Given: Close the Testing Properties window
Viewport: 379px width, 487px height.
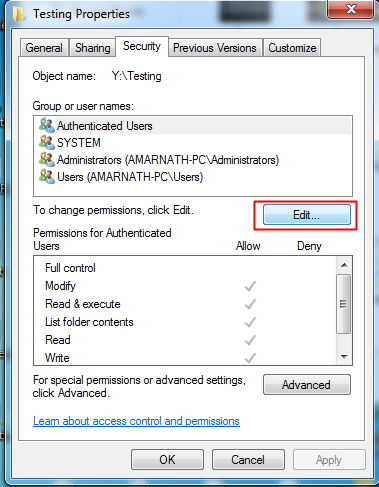Looking at the screenshot, I should (351, 9).
